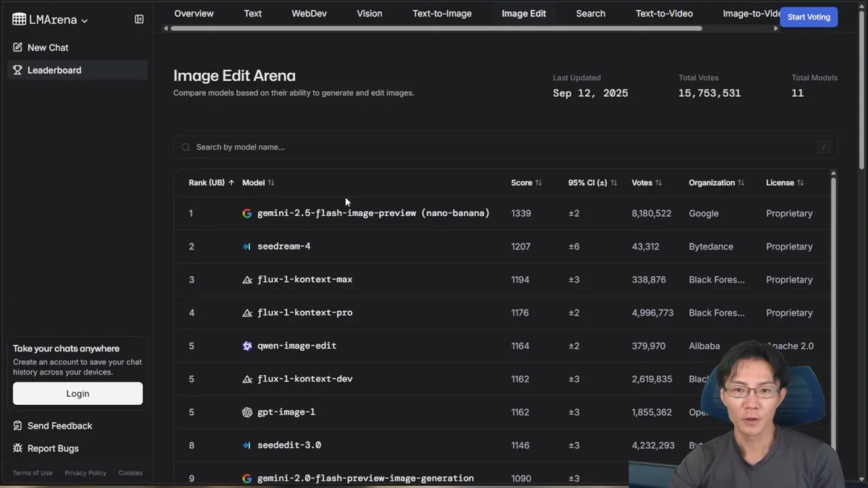This screenshot has width=868, height=488.
Task: Click the logo beside flux-1-kontext-pro
Action: [x=247, y=313]
